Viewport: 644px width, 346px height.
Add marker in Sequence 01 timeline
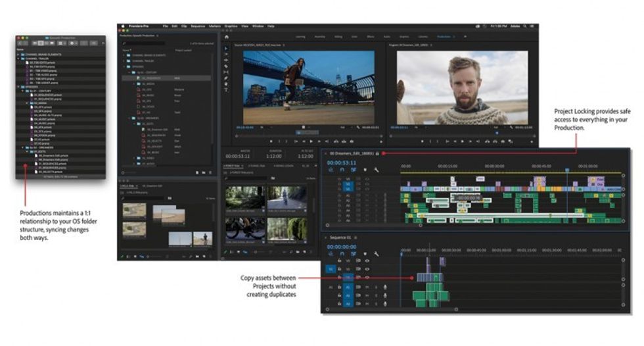click(x=365, y=254)
